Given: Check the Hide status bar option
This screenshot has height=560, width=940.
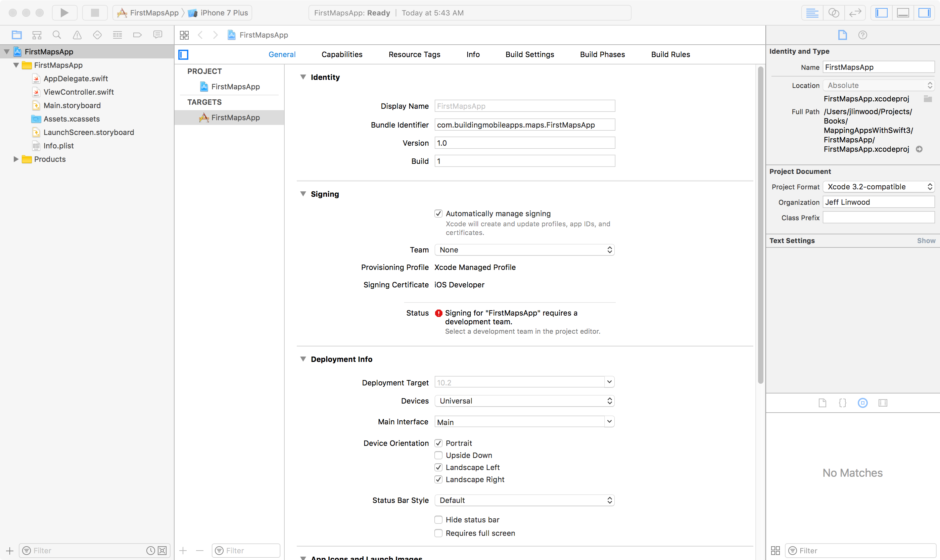Looking at the screenshot, I should (x=438, y=520).
